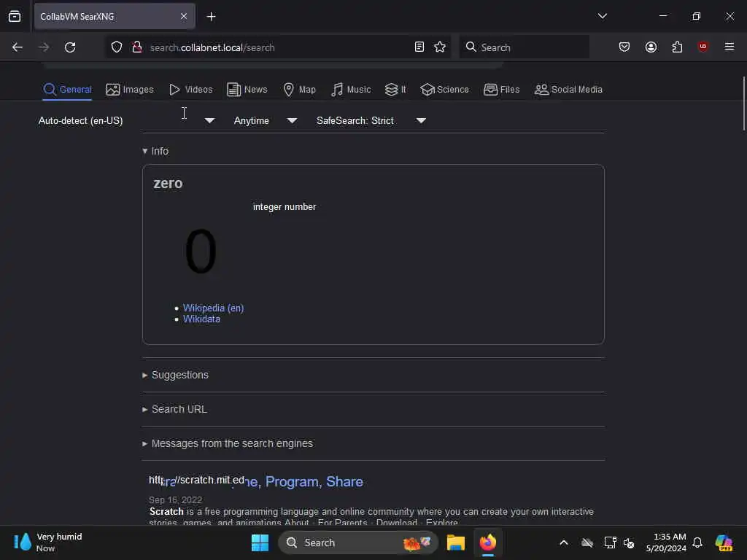Open the Windows Start button
Screen dimensions: 747x560
[x=260, y=542]
